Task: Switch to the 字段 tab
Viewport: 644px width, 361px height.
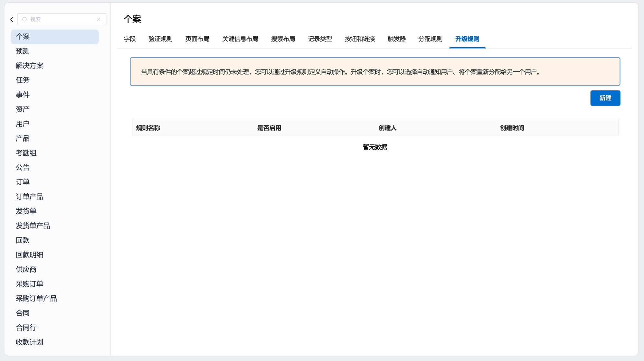Action: [x=130, y=39]
